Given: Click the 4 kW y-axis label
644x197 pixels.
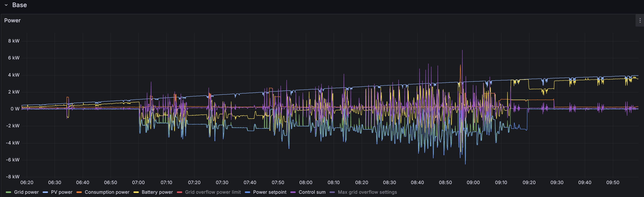Looking at the screenshot, I should coord(14,75).
